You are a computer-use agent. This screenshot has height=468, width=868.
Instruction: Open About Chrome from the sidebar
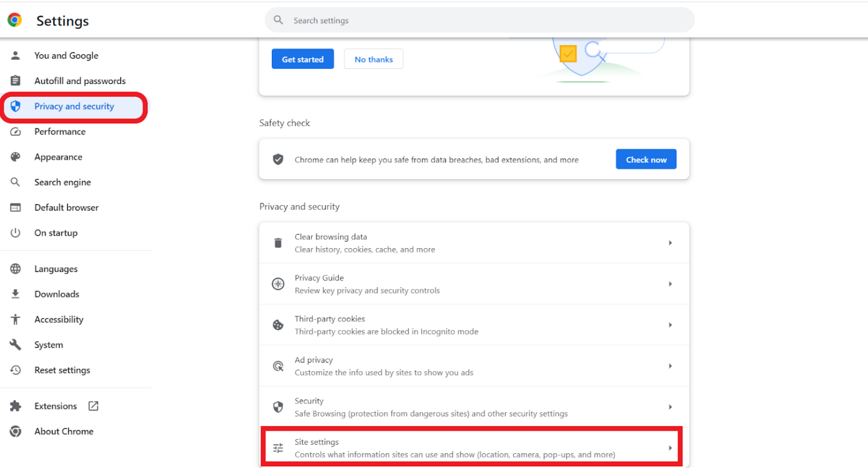[64, 431]
